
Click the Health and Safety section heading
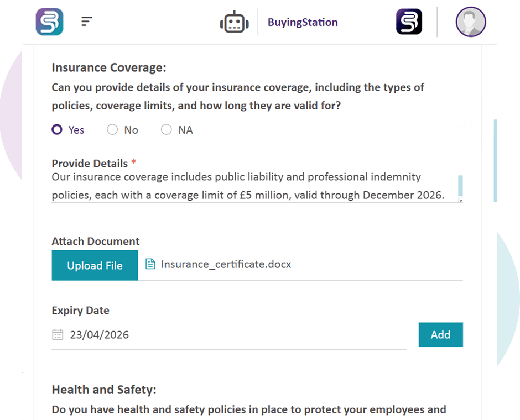pos(104,390)
